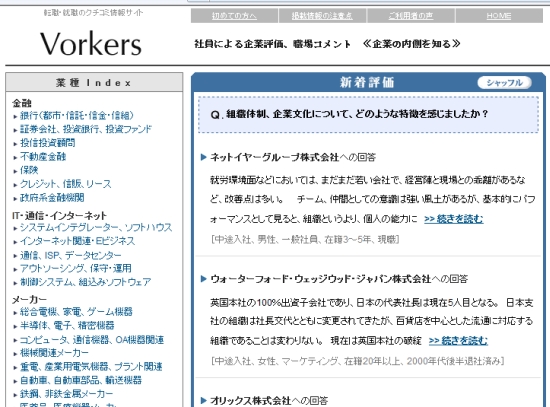Open 投信投資顧問 category link
Screen dimensions: 550x407
(47, 143)
